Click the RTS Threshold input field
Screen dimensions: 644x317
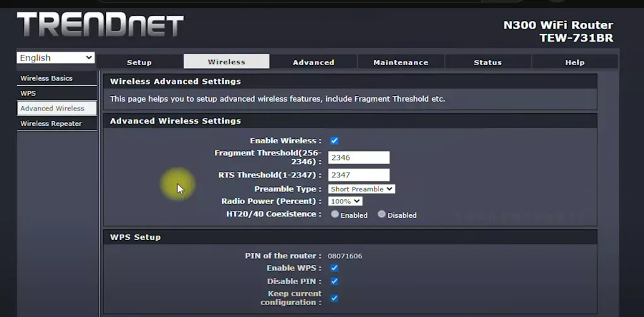point(358,175)
